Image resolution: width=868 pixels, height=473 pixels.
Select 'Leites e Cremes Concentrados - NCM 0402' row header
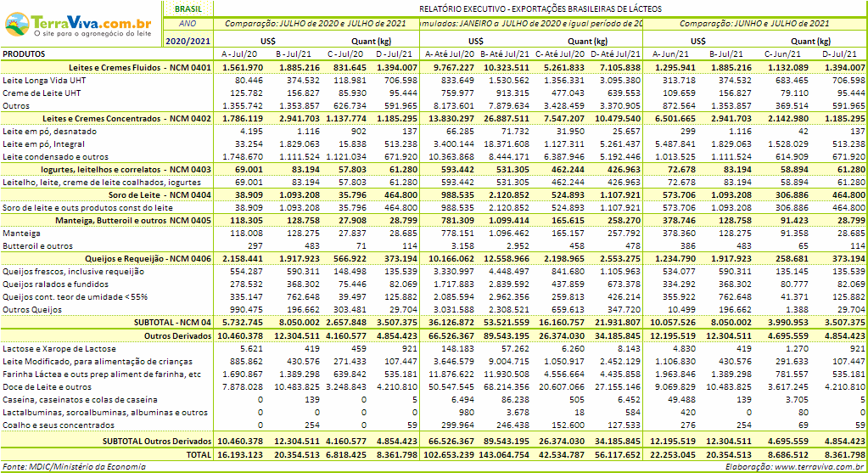click(x=126, y=119)
